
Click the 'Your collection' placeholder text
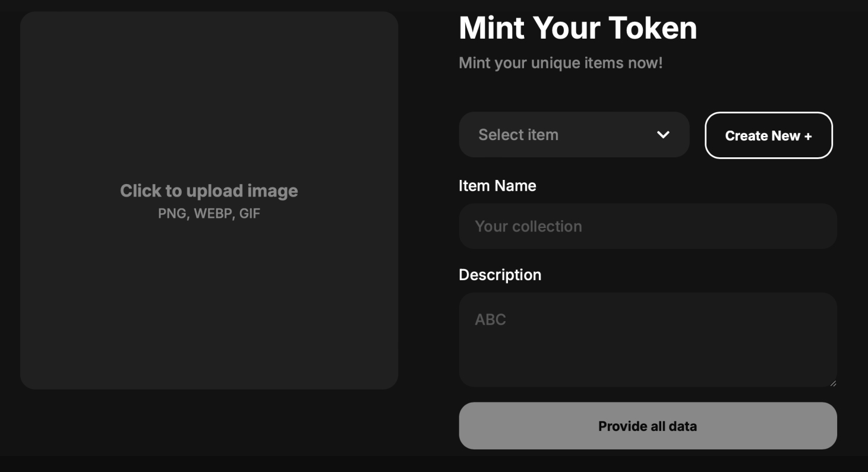pyautogui.click(x=528, y=226)
